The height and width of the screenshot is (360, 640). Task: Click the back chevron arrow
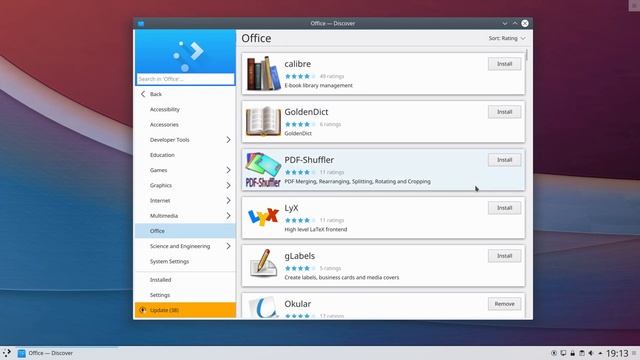click(x=143, y=94)
